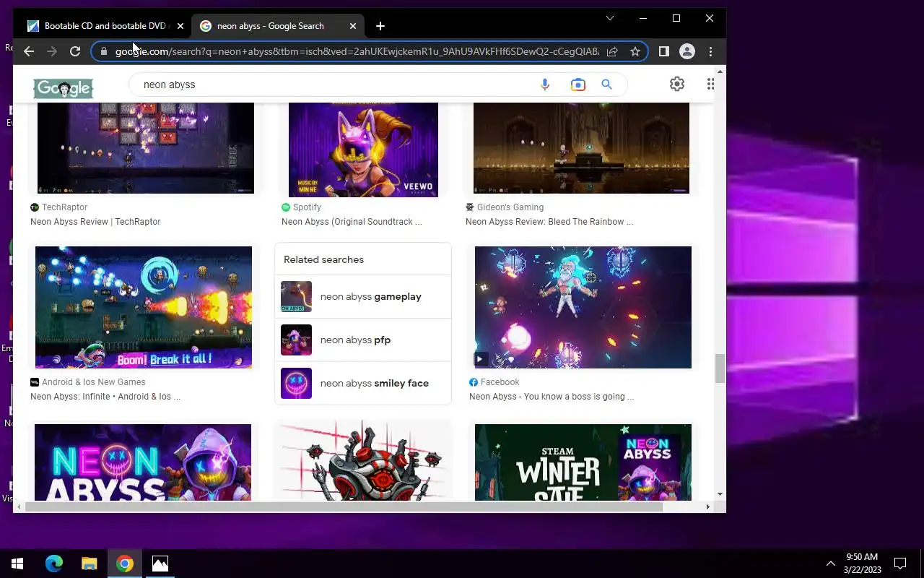Go back with the browser back arrow

pos(29,51)
